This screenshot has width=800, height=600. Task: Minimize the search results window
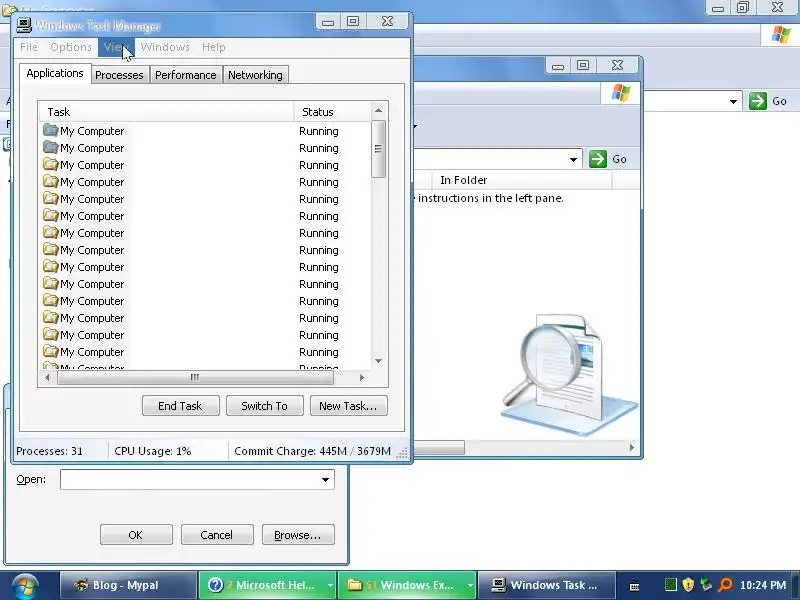click(x=558, y=65)
